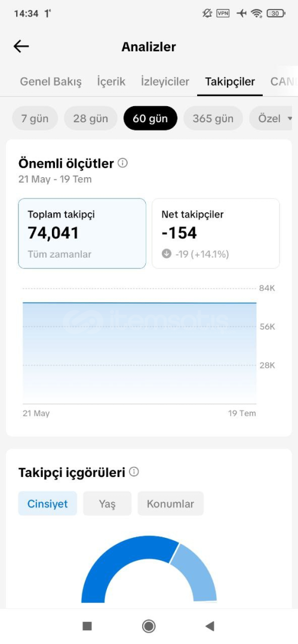This screenshot has height=644, width=298.
Task: Show the Konumlar follower insights
Action: click(x=170, y=503)
